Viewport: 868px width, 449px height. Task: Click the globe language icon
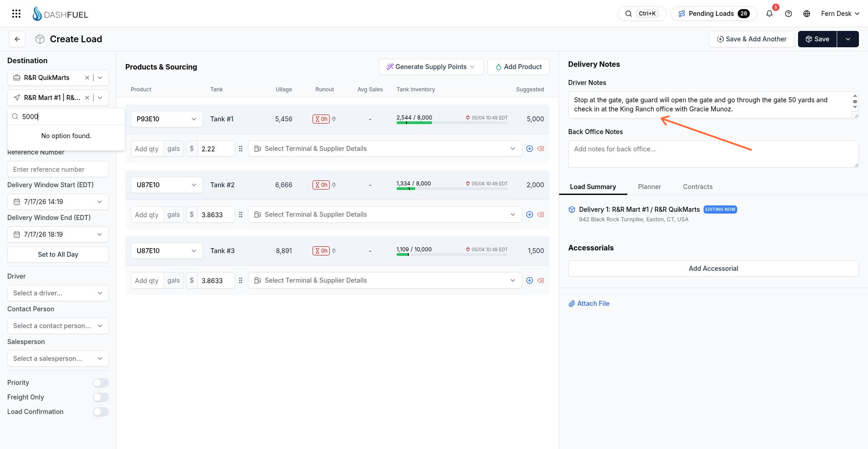[807, 14]
